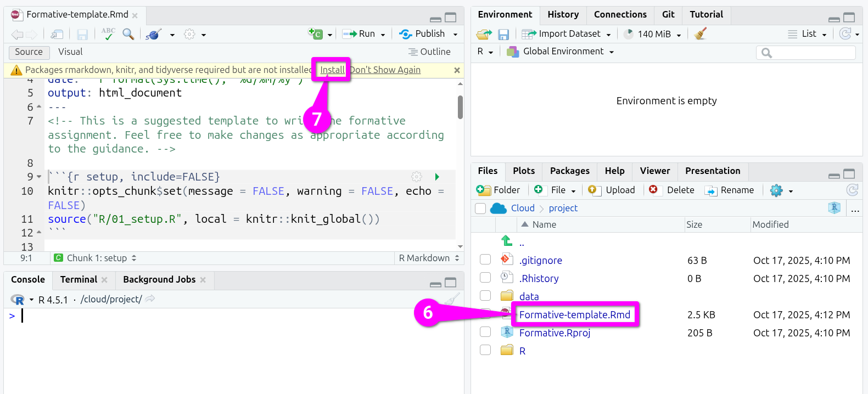
Task: Go back to previous source location arrow
Action: click(x=17, y=35)
